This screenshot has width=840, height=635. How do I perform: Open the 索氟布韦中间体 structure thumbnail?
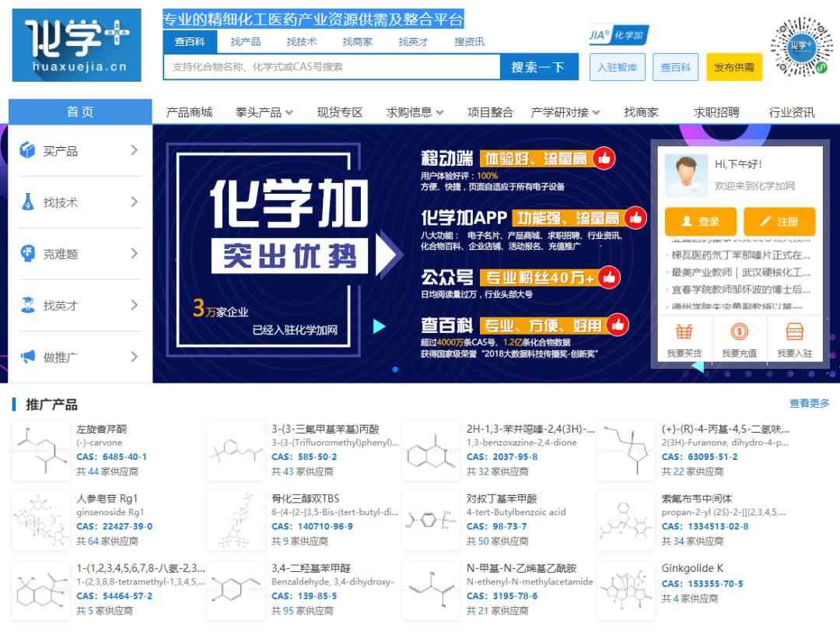click(625, 521)
